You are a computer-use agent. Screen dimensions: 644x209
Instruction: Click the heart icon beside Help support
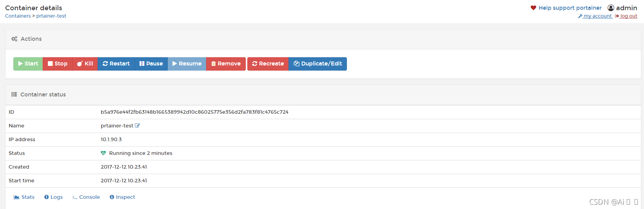[533, 8]
